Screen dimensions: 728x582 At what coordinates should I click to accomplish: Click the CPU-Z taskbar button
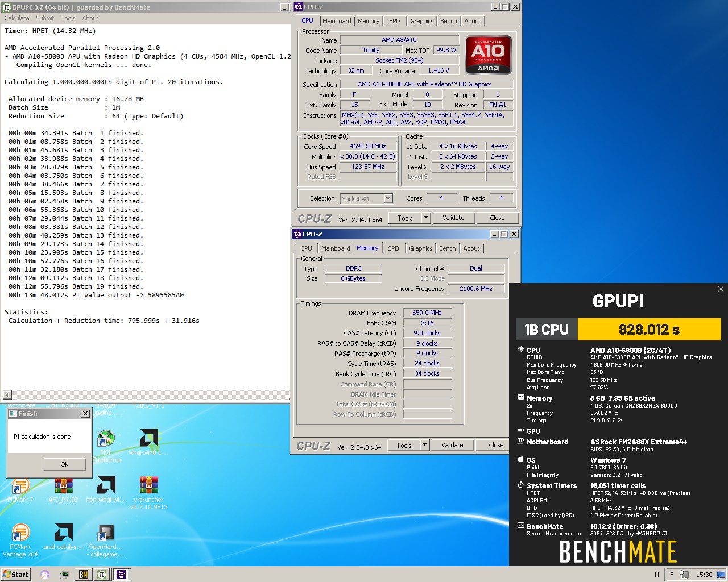tap(121, 575)
